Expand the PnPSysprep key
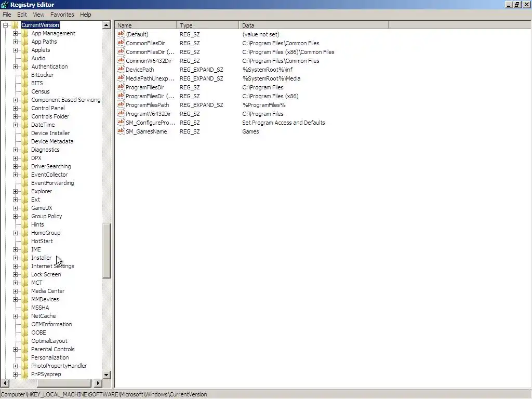This screenshot has width=532, height=399. point(15,374)
